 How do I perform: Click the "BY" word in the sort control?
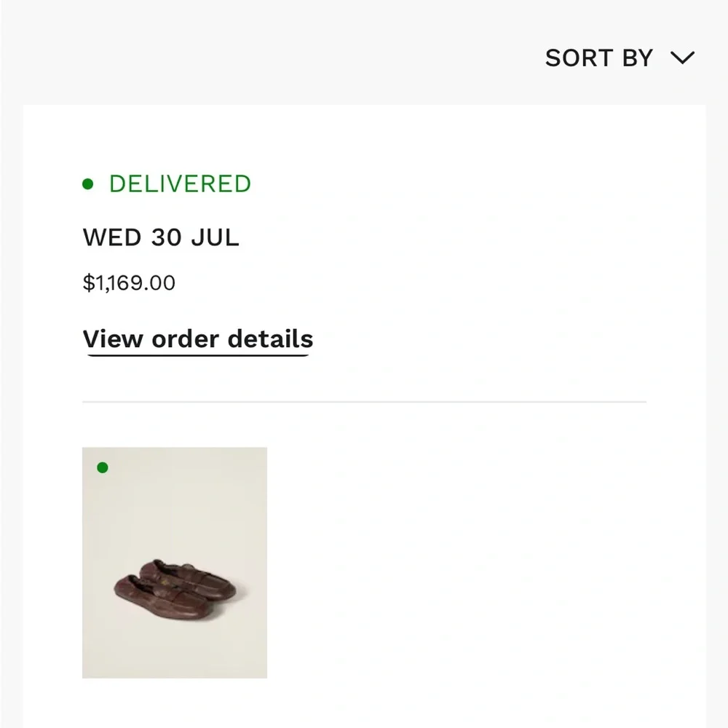[638, 58]
